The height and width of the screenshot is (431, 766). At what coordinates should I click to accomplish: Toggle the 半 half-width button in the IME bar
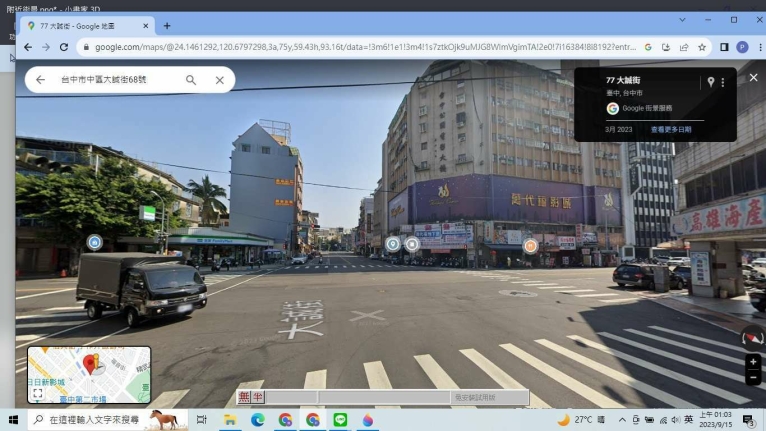[x=257, y=397]
